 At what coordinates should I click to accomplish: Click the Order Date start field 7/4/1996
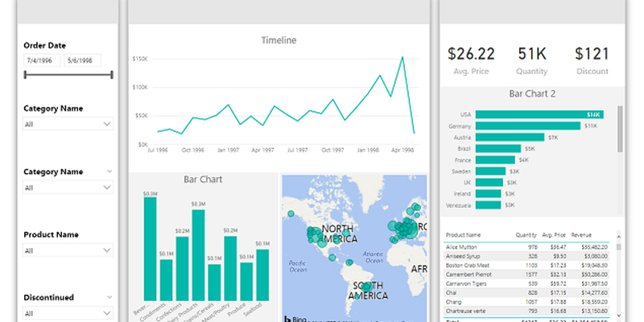point(42,60)
